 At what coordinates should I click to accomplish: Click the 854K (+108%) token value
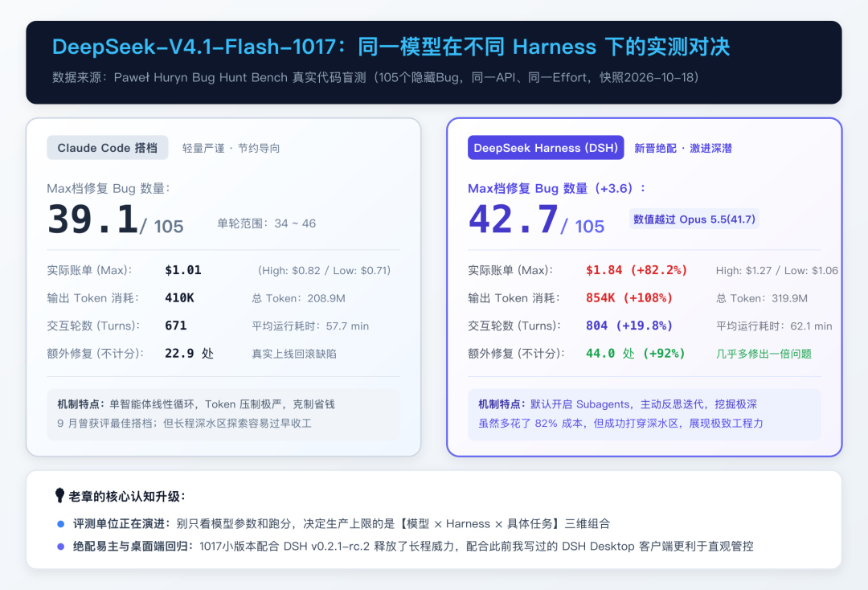(x=629, y=297)
